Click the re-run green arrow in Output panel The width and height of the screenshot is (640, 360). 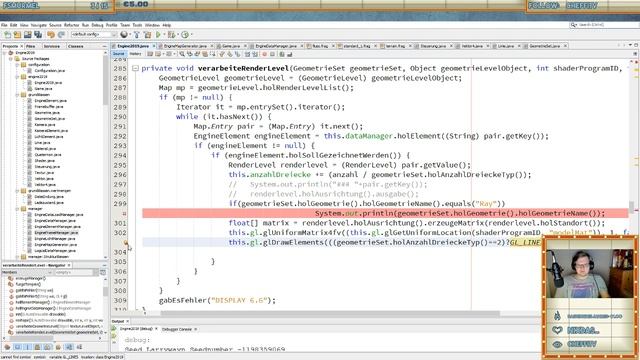tap(114, 329)
